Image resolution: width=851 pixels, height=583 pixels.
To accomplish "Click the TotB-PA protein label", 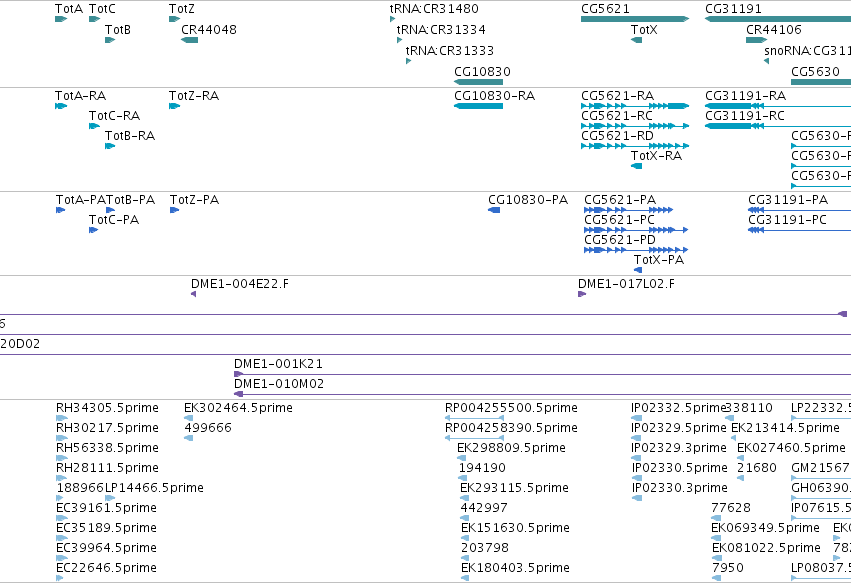I will [131, 200].
